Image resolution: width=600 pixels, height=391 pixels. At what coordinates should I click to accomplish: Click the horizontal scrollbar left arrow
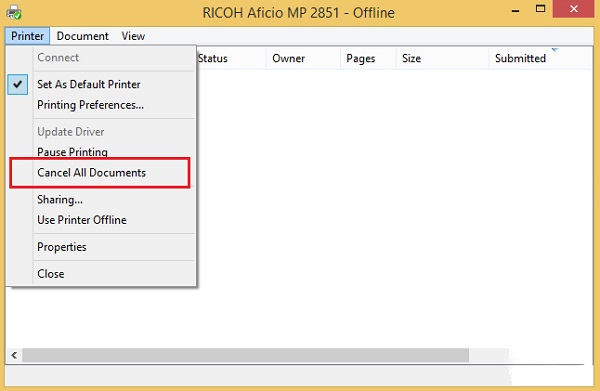tap(14, 355)
